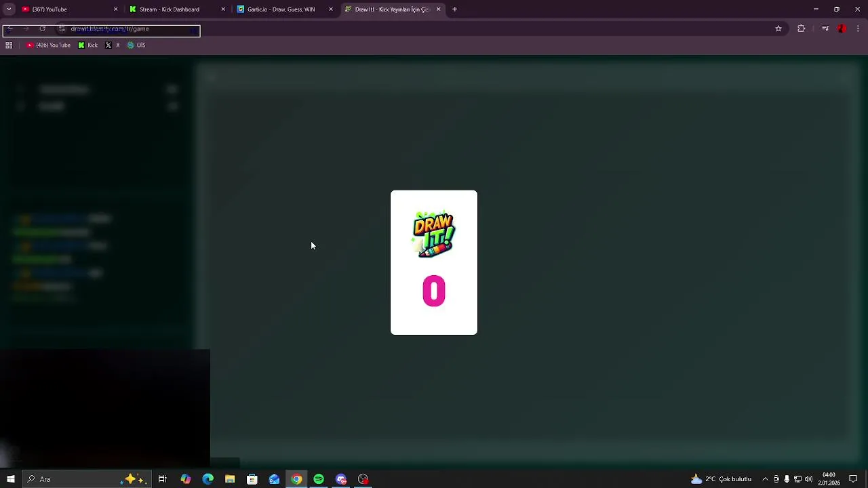Click the Chrome taskbar icon
The width and height of the screenshot is (868, 488).
[296, 479]
